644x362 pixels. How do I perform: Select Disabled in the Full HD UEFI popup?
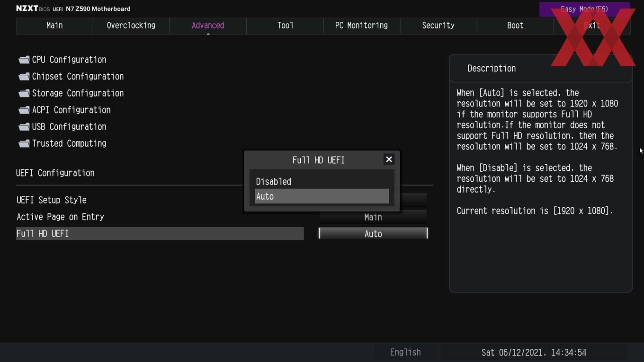(x=322, y=182)
